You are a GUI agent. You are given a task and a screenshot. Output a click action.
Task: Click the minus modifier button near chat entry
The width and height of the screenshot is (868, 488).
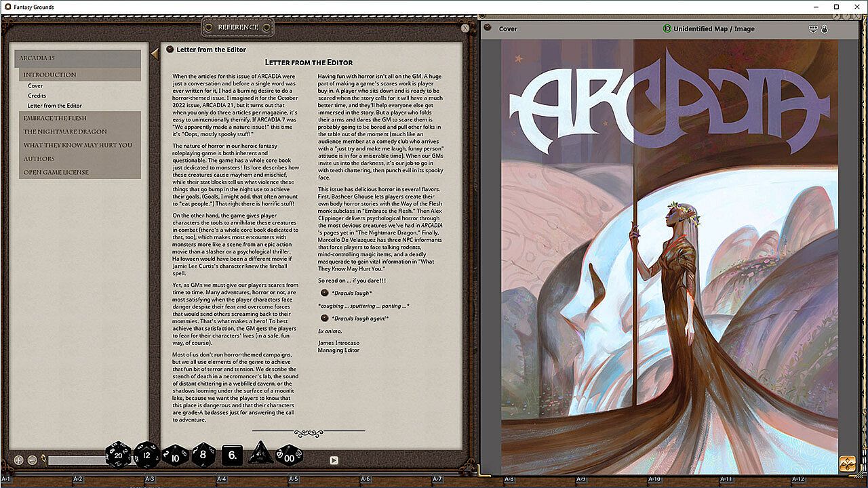click(x=32, y=460)
